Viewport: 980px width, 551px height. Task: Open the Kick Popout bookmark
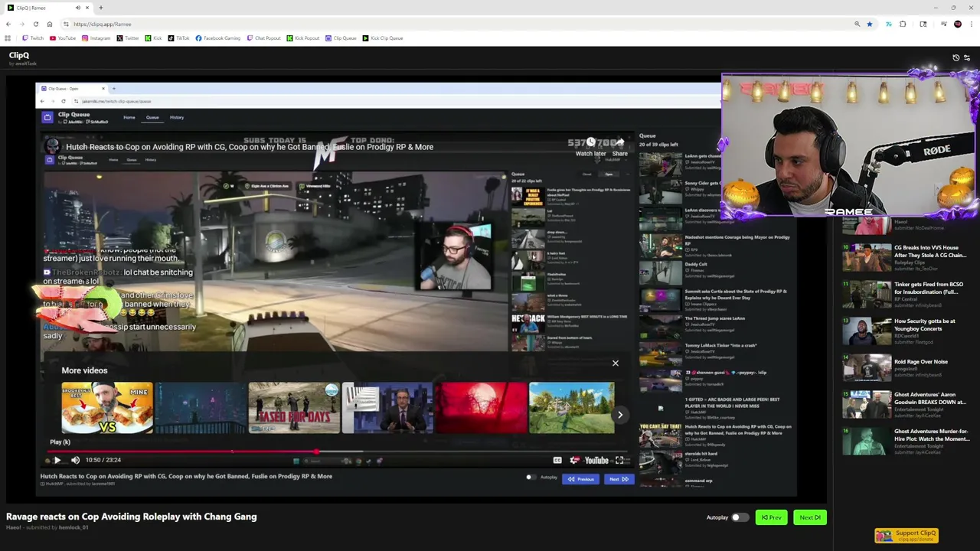pyautogui.click(x=303, y=38)
